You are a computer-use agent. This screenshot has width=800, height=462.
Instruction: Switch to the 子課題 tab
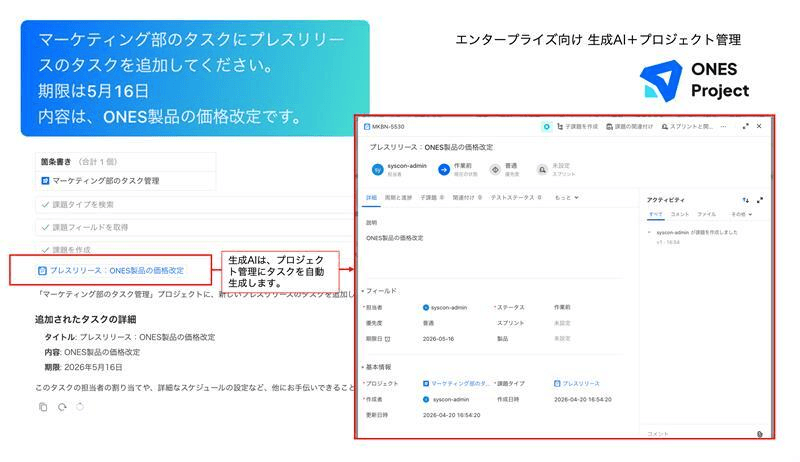[432, 197]
